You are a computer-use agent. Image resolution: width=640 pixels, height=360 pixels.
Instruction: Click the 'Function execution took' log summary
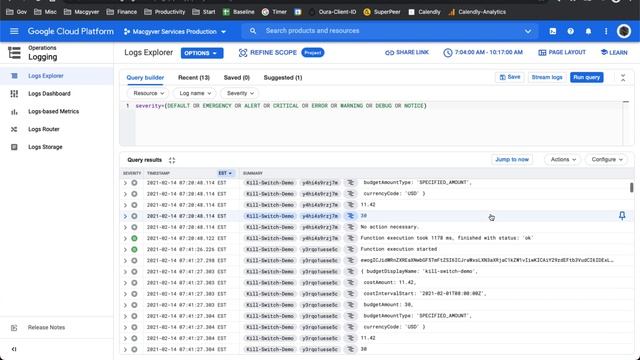click(447, 238)
